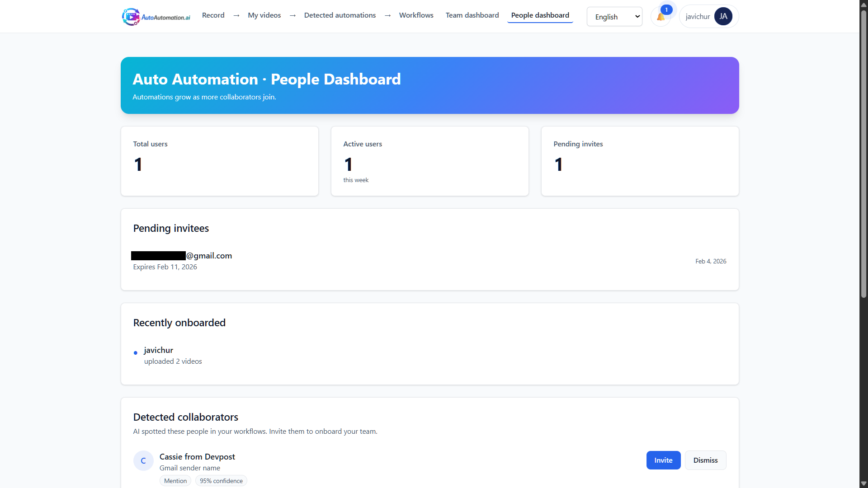Open My videos page
Viewport: 868px width, 488px height.
pyautogui.click(x=264, y=15)
